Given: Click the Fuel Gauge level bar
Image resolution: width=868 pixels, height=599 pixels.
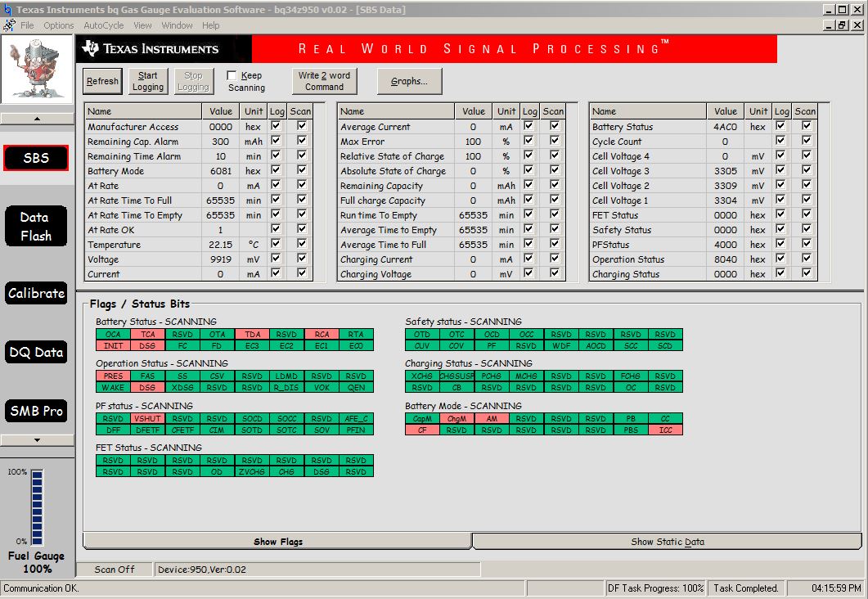Looking at the screenshot, I should pos(37,507).
